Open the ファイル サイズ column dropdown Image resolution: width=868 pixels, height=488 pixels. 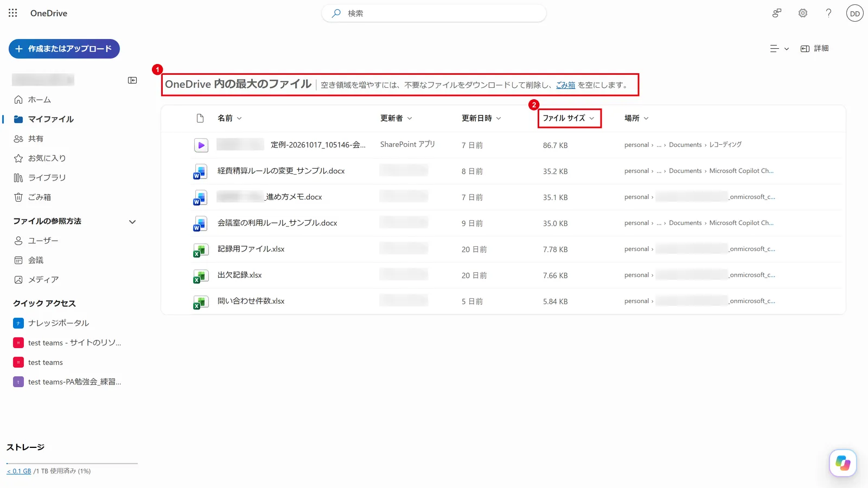coord(569,118)
